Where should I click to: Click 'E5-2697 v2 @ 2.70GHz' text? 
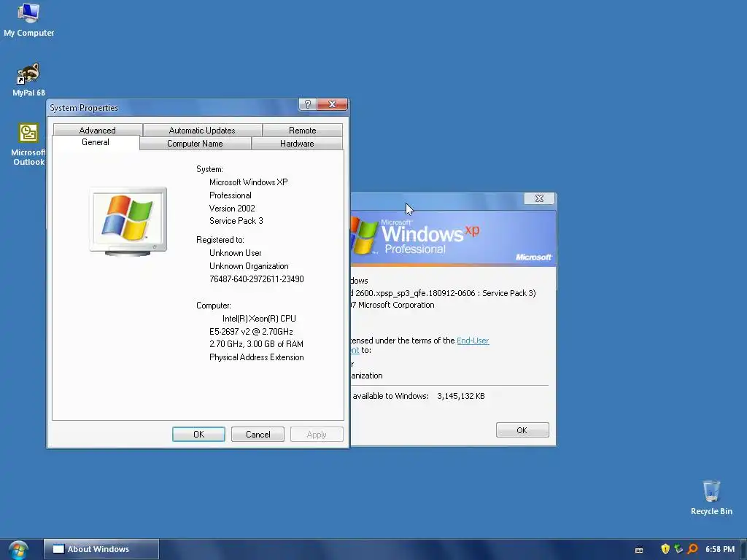point(251,332)
